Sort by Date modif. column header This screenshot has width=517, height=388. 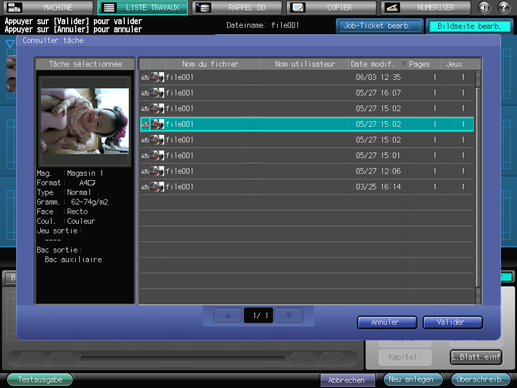click(x=378, y=64)
